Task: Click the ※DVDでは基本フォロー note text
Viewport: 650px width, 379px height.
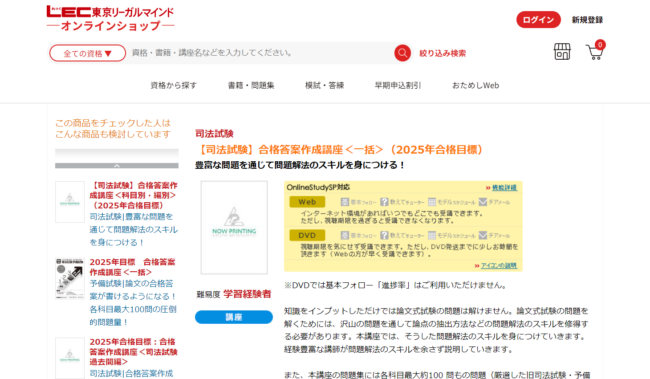Action: pos(395,285)
